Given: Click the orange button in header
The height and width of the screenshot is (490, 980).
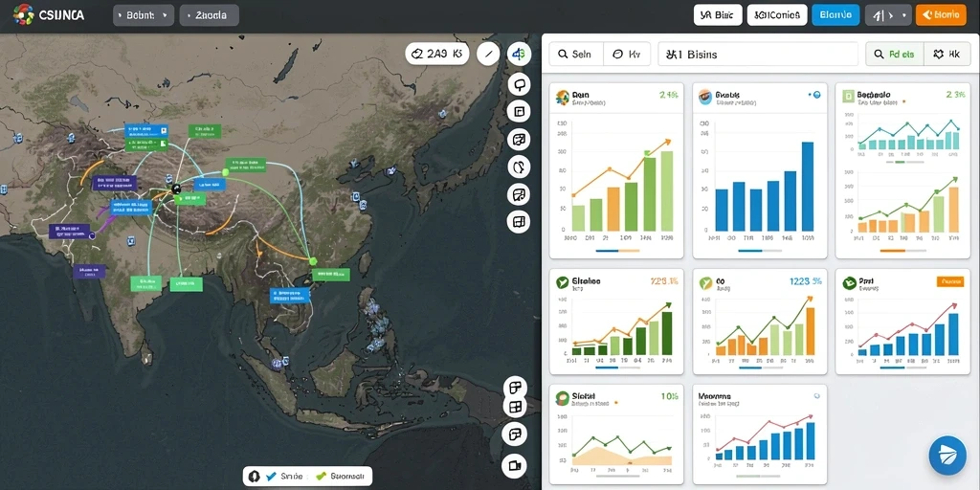Looking at the screenshot, I should (941, 15).
